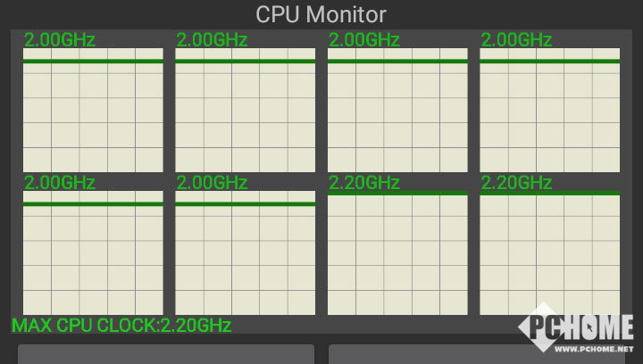Open the WWW.PCHOME.NET link text
Screen dimensions: 643x364
click(x=594, y=349)
